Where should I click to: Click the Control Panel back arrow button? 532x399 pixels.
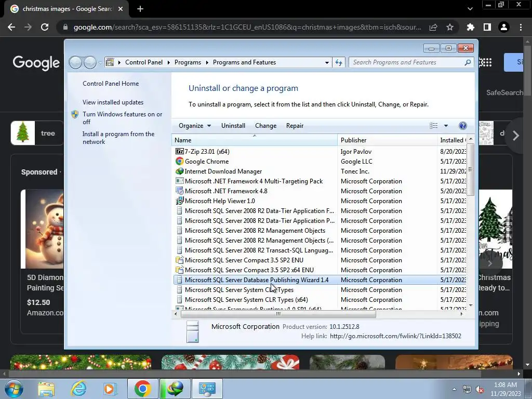click(76, 62)
